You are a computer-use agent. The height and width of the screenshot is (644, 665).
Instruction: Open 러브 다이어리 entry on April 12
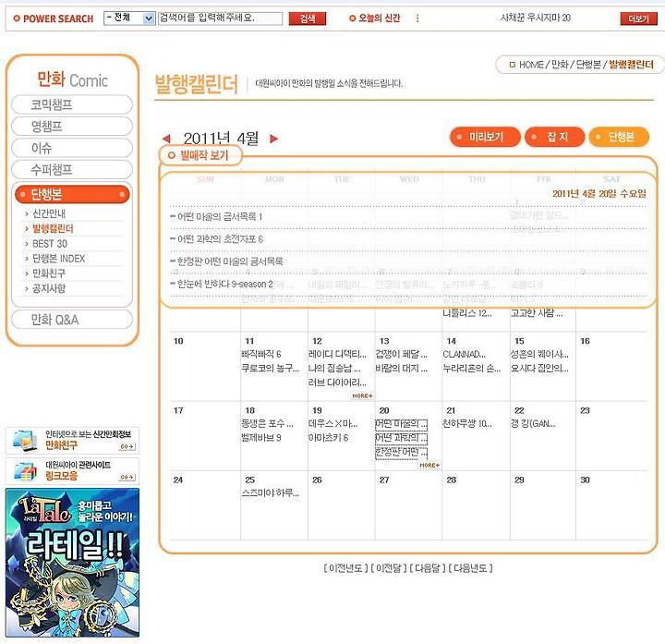(337, 383)
